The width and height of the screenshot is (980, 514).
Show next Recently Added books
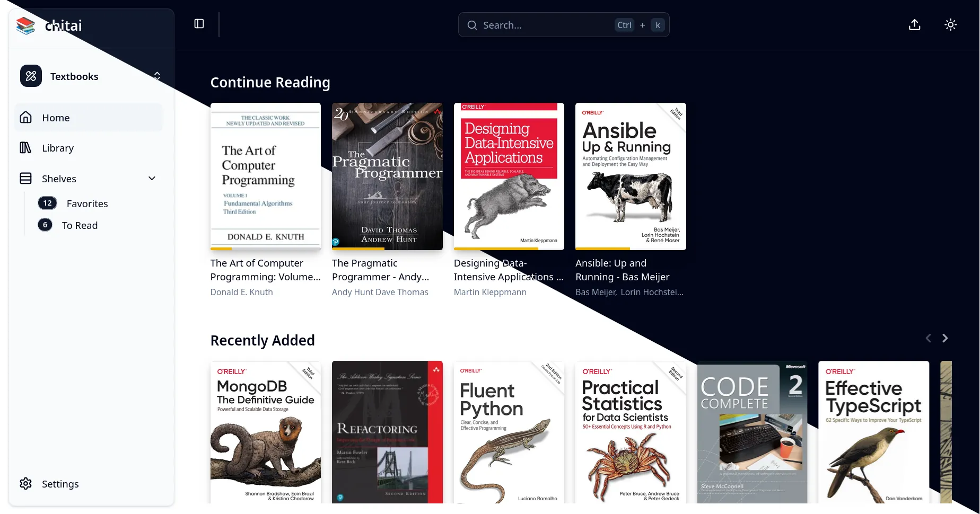coord(945,338)
